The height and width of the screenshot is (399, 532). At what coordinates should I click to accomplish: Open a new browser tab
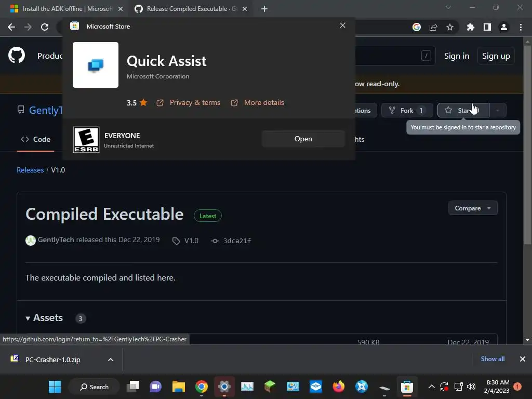tap(264, 9)
